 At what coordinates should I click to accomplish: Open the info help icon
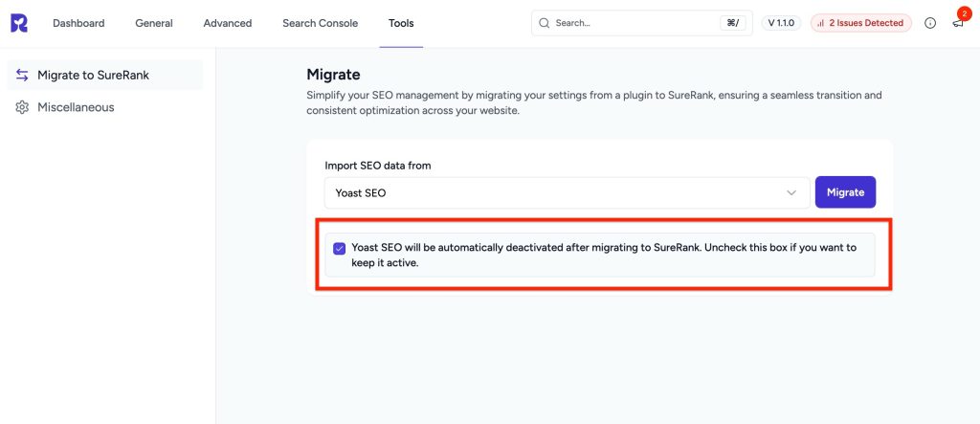[x=930, y=23]
